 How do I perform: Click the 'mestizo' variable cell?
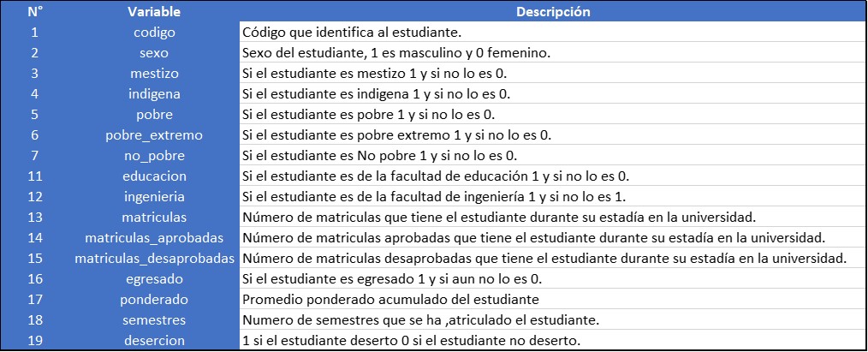[x=154, y=74]
